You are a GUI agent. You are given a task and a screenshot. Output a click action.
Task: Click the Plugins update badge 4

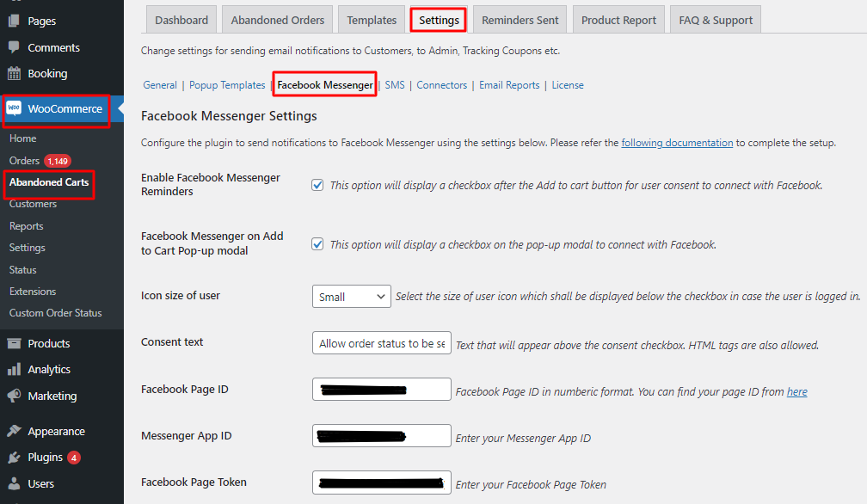coord(74,458)
